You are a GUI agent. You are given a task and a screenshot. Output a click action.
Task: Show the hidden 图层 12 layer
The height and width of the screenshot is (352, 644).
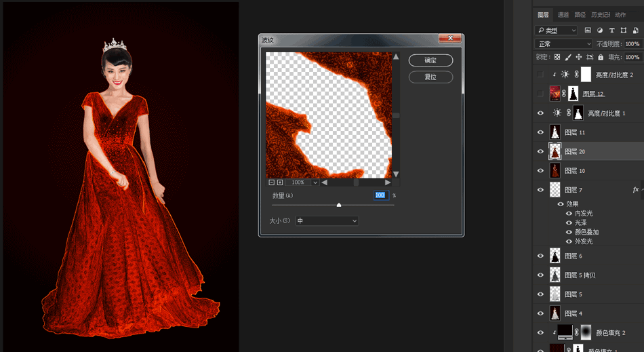click(x=540, y=94)
